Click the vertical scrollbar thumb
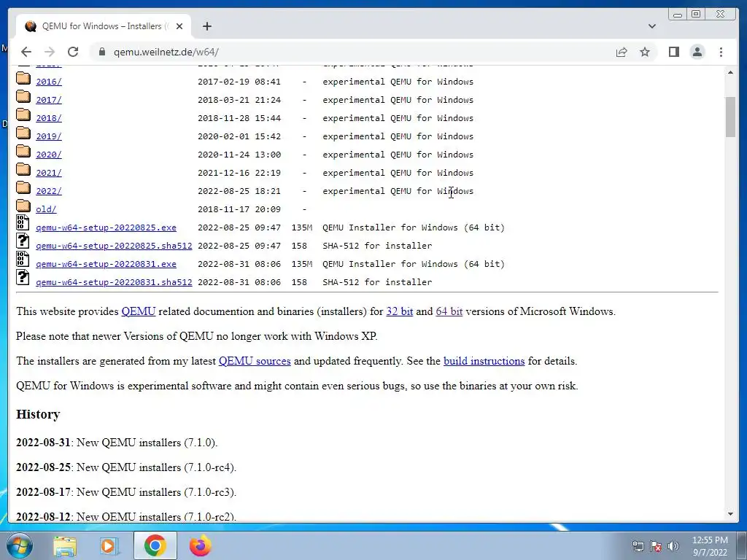 tap(730, 117)
